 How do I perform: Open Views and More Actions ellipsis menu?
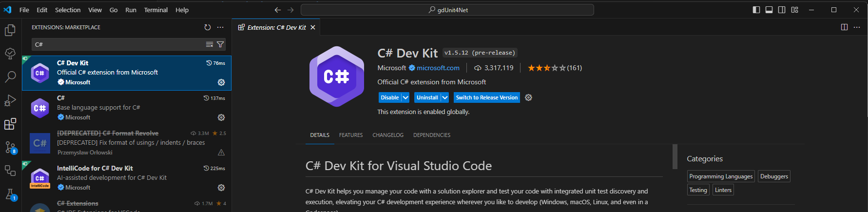click(220, 27)
